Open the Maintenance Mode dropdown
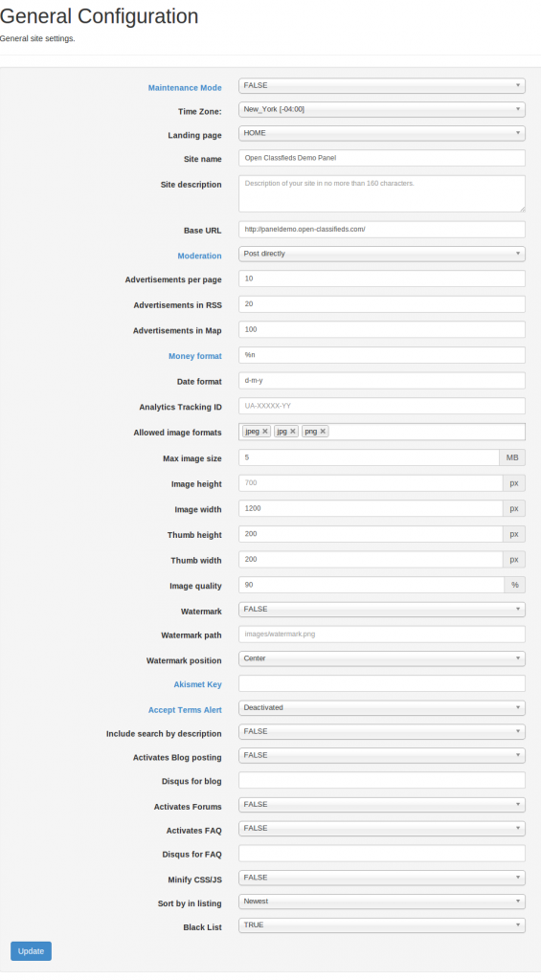Screen dimensions: 541x980 coord(381,85)
